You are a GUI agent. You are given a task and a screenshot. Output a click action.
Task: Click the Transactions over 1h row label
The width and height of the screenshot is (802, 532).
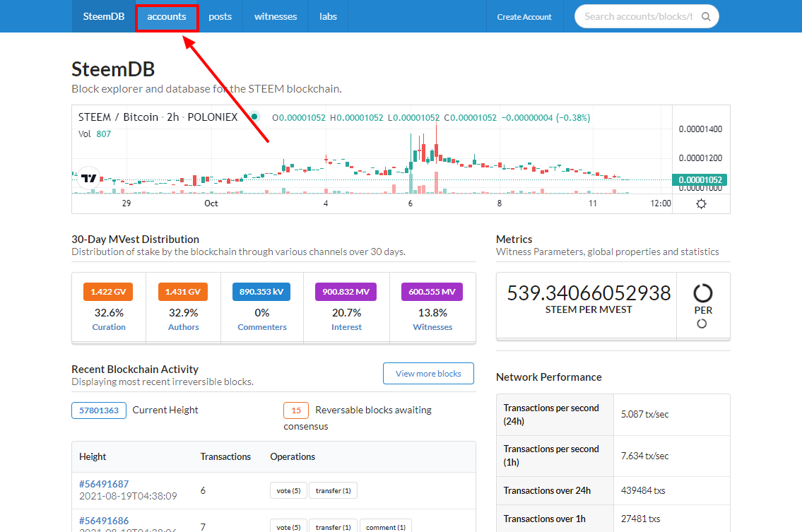point(544,519)
